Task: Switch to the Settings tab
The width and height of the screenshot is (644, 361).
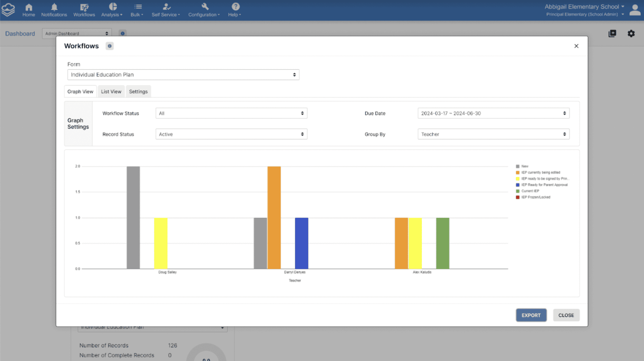Action: point(138,91)
